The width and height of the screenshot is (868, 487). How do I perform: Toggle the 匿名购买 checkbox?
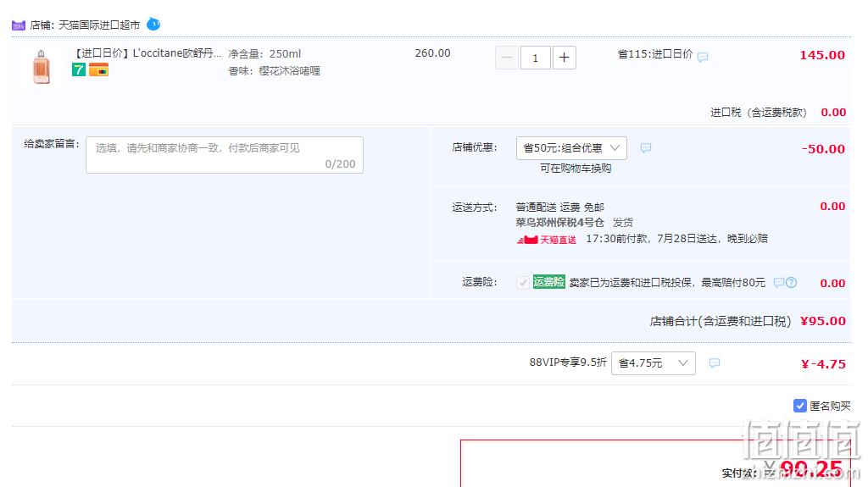pos(800,406)
